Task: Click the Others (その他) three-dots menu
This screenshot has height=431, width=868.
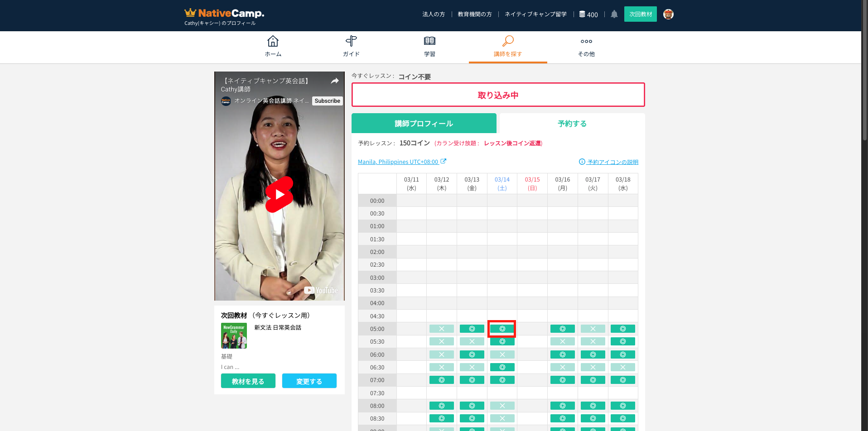Action: coord(586,42)
